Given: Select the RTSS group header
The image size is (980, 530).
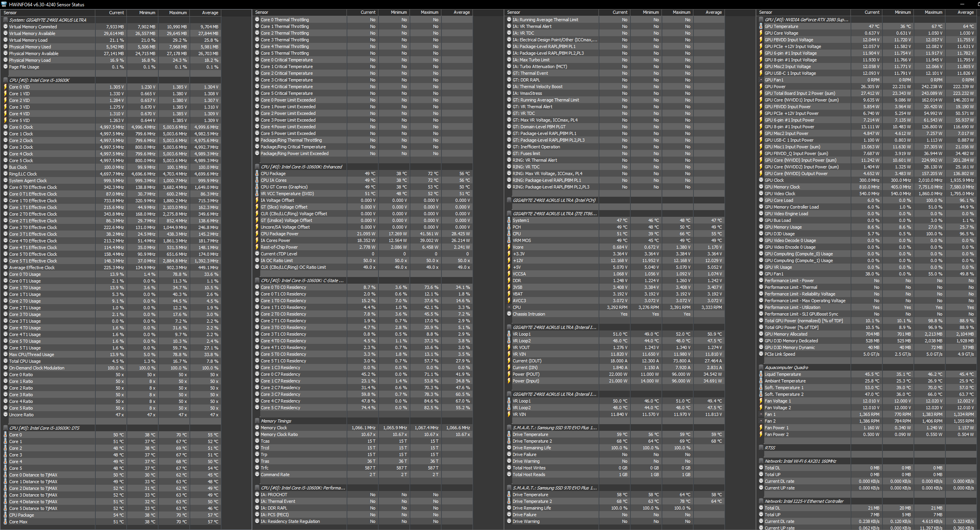Looking at the screenshot, I should pyautogui.click(x=770, y=448).
